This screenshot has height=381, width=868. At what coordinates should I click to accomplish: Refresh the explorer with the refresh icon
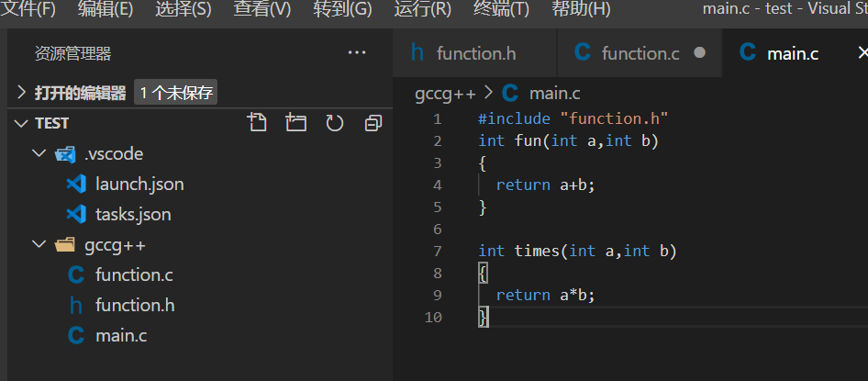coord(334,123)
